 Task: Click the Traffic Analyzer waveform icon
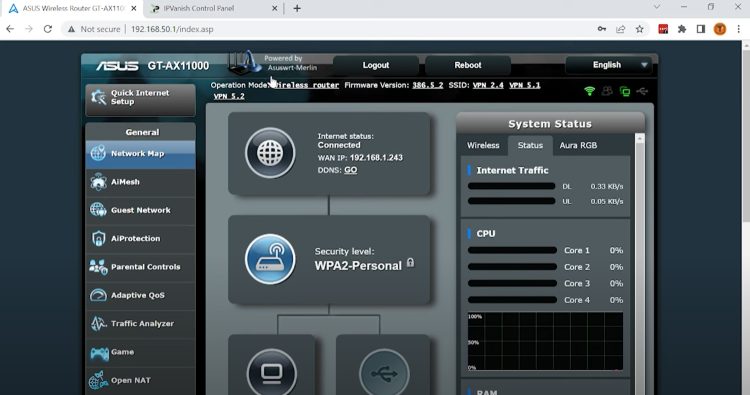click(x=98, y=324)
